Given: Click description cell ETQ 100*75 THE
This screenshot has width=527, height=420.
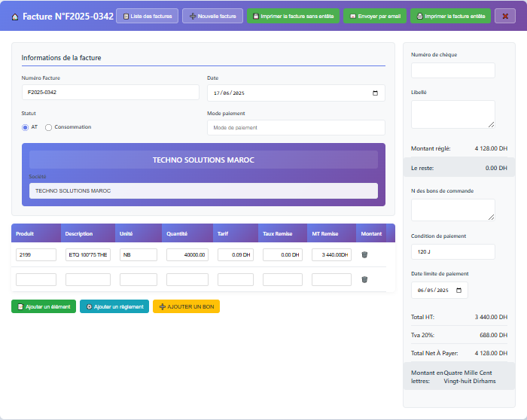Looking at the screenshot, I should [88, 254].
